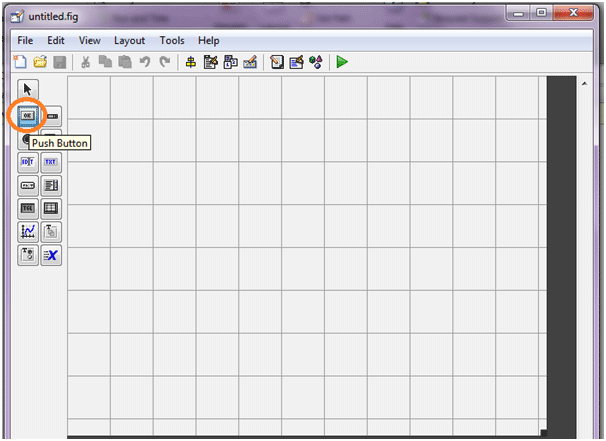Select the Push Button tool in palette

[28, 116]
